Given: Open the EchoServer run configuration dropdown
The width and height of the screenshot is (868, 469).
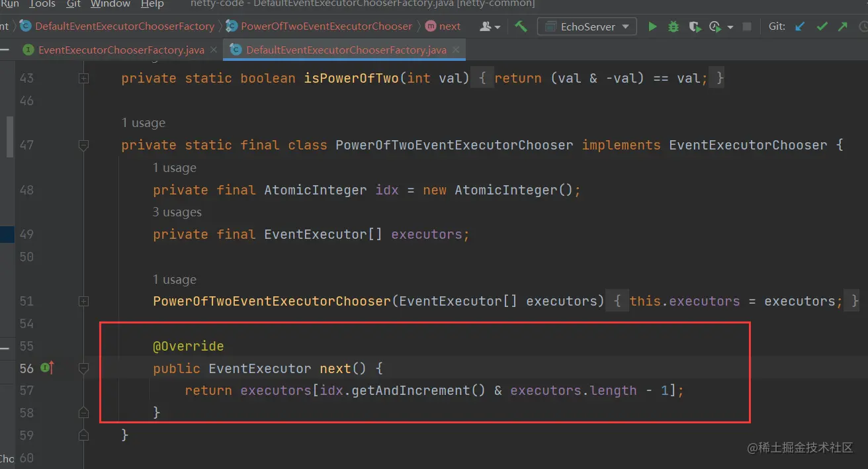Looking at the screenshot, I should click(x=587, y=26).
